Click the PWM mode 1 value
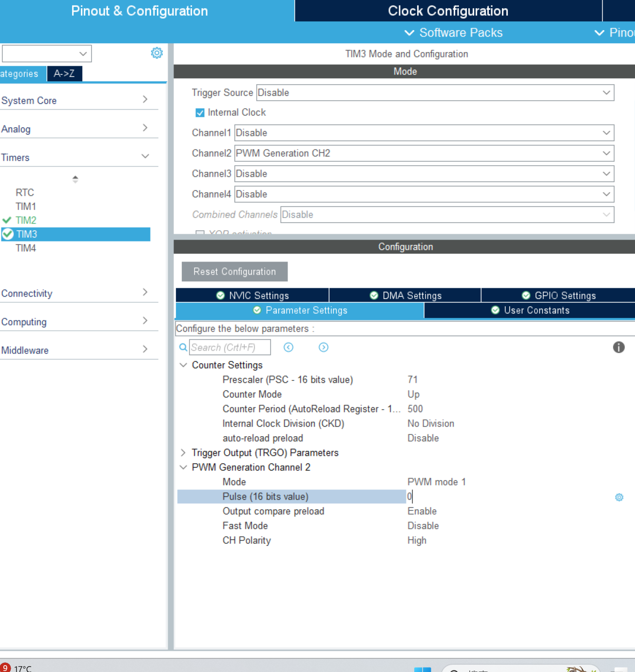This screenshot has width=635, height=672. click(x=437, y=482)
